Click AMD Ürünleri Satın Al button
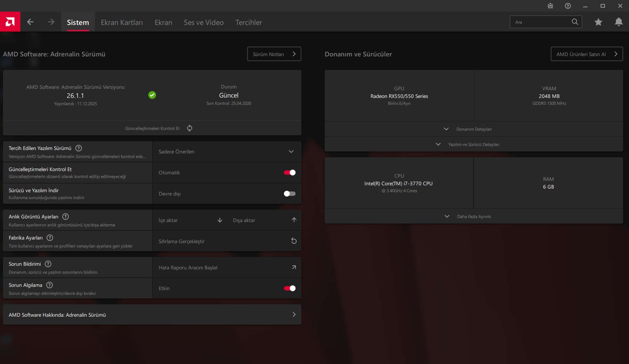 [587, 54]
